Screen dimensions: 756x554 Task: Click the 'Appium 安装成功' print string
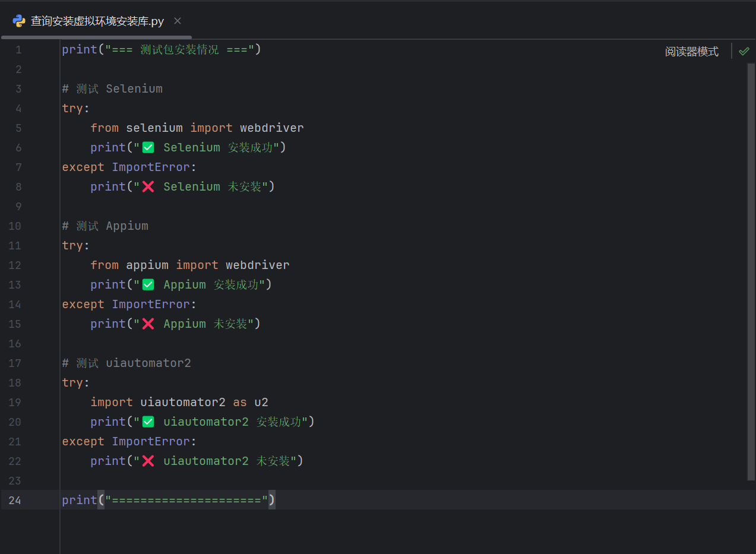pos(200,285)
